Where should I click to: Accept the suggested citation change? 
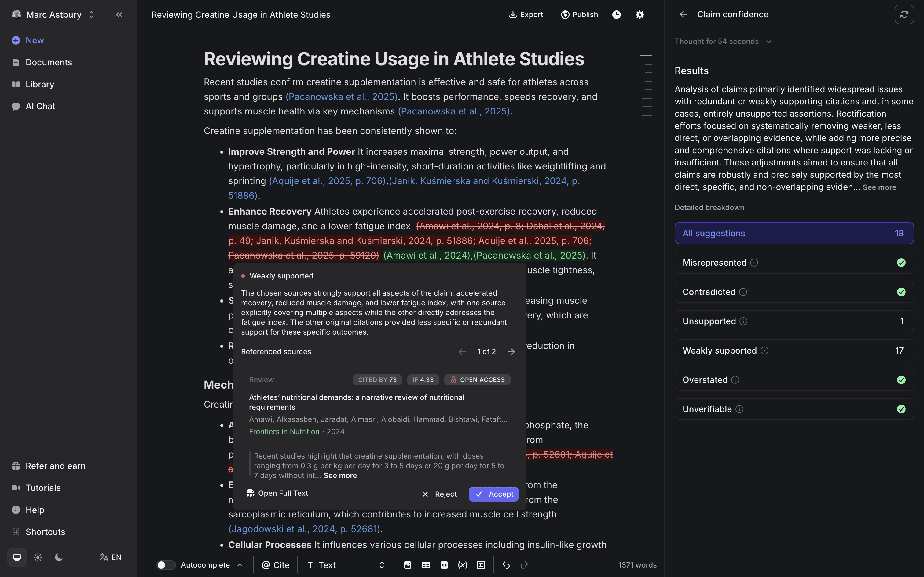click(x=493, y=494)
